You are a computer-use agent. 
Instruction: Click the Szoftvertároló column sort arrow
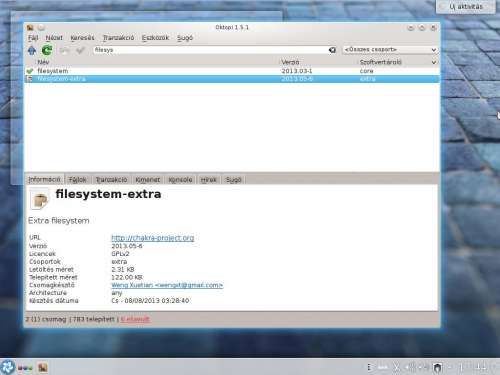433,62
